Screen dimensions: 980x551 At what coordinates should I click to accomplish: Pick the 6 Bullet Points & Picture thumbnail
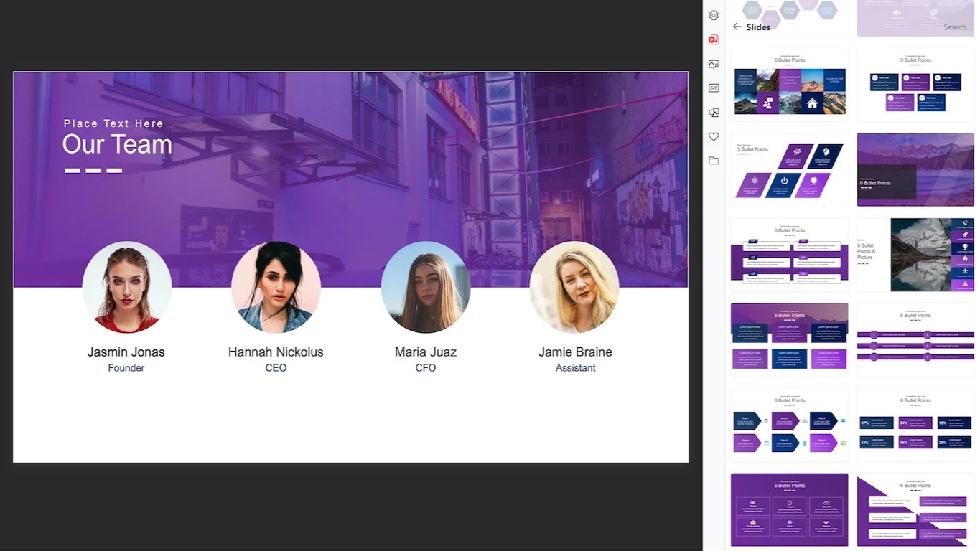915,255
